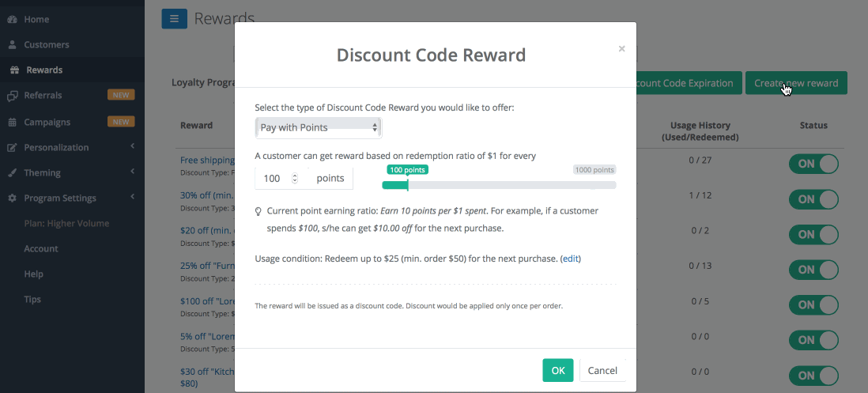Viewport: 868px width, 393px height.
Task: Expand the Personalization sidebar chevron
Action: pos(133,147)
